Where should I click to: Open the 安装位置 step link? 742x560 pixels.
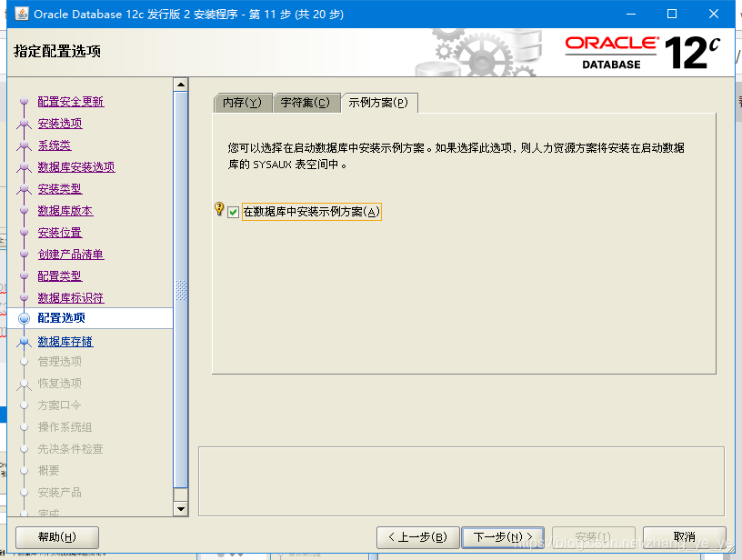click(x=60, y=232)
